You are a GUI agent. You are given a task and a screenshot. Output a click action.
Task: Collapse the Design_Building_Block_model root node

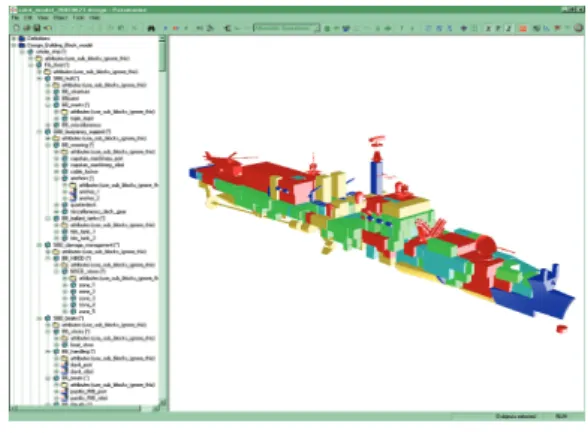[14, 45]
